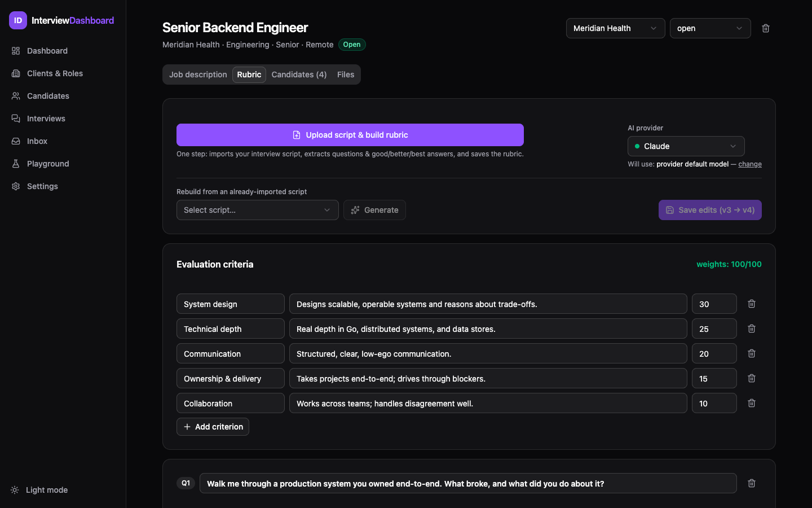Switch to the Job description tab
812x508 pixels.
198,75
